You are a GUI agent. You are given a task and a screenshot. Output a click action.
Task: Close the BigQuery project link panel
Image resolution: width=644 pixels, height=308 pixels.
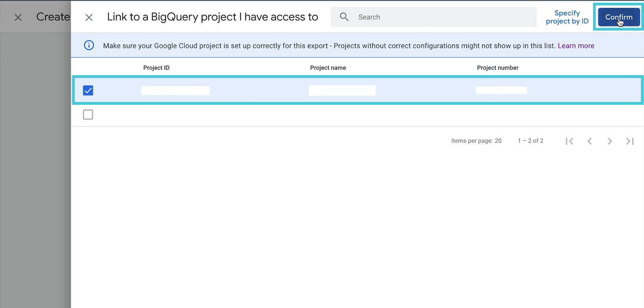click(89, 17)
